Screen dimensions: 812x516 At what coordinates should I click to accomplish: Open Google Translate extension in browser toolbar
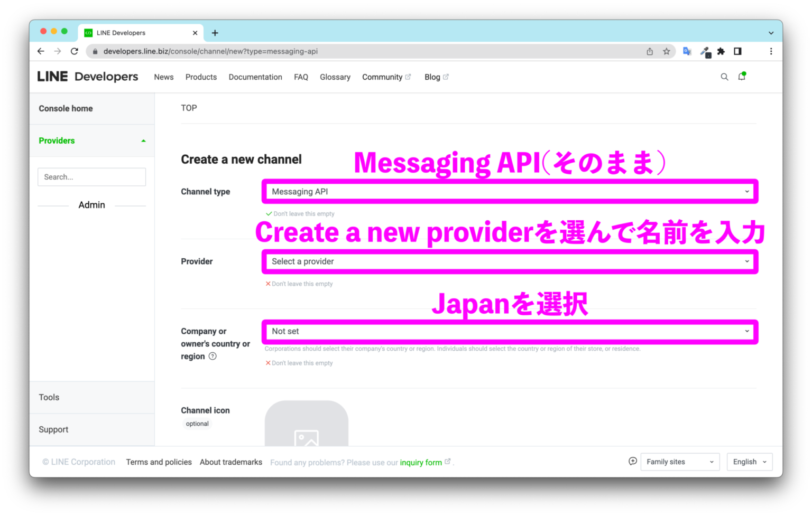[687, 51]
